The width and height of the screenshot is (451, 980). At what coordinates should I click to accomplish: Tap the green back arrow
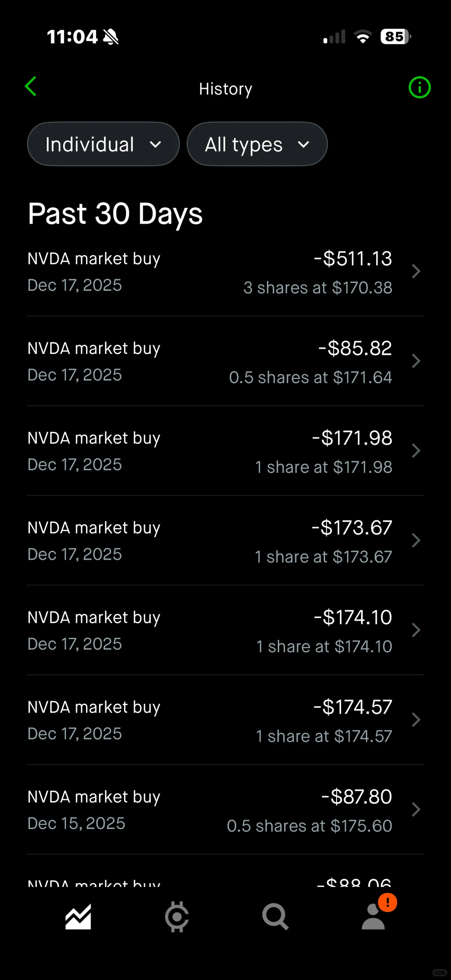(x=31, y=87)
